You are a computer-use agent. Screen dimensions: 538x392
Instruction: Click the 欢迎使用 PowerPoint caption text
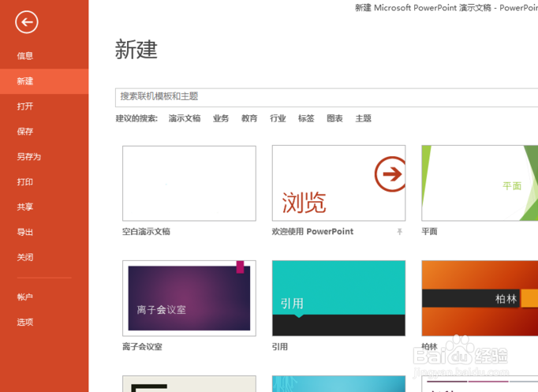(x=312, y=232)
